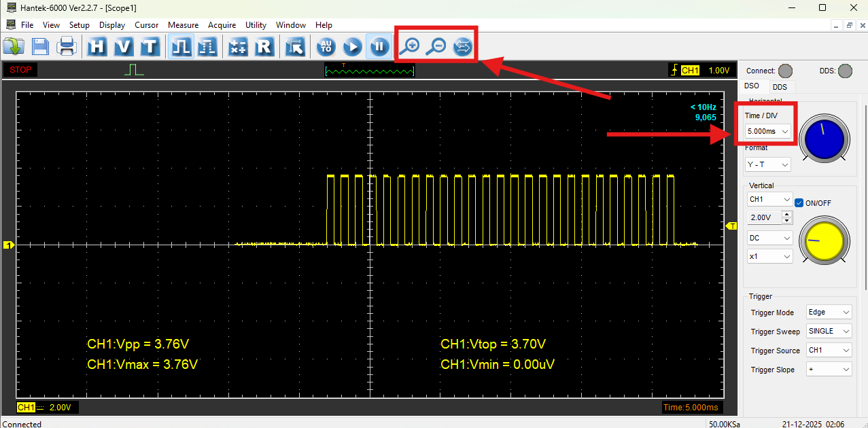The height and width of the screenshot is (428, 868).
Task: Click the R reference waveform icon
Action: pyautogui.click(x=264, y=47)
